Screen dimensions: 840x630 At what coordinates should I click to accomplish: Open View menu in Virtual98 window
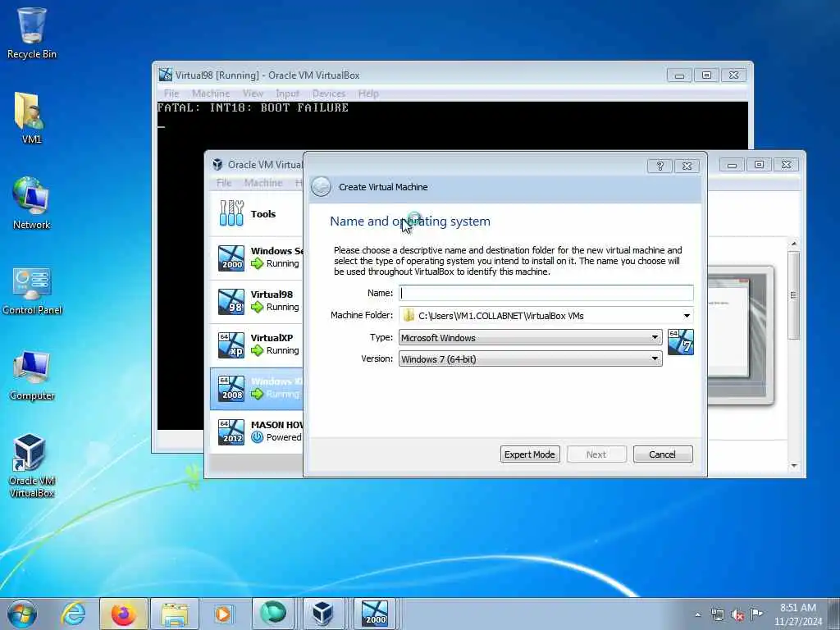coord(253,94)
